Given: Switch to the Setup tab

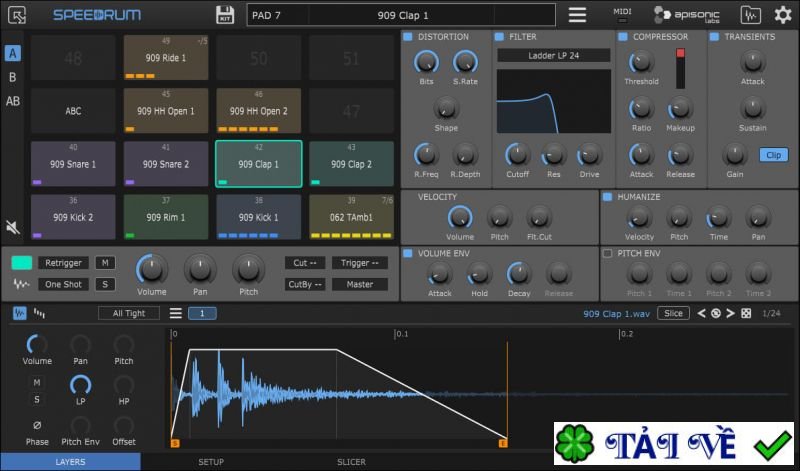Looking at the screenshot, I should point(211,462).
